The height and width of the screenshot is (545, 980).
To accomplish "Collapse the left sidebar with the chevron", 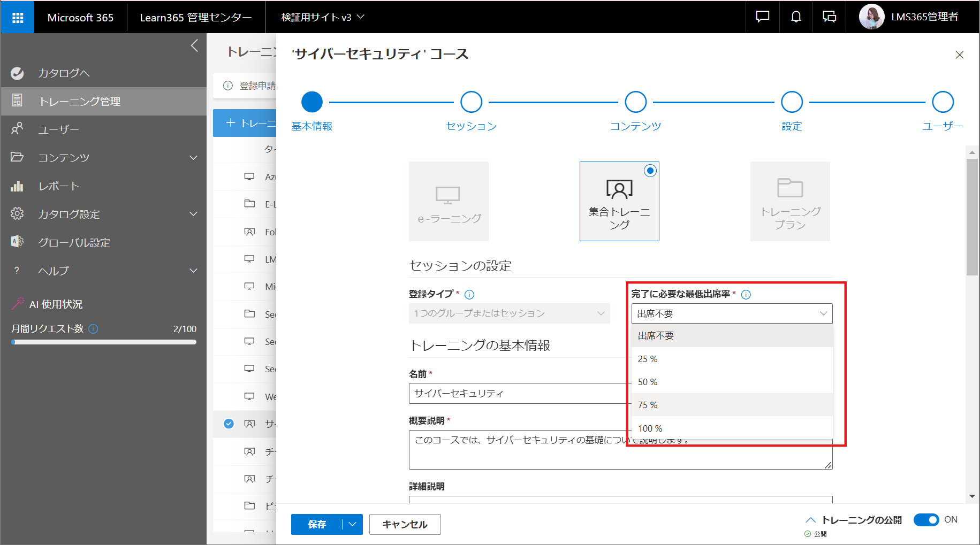I will click(x=194, y=46).
